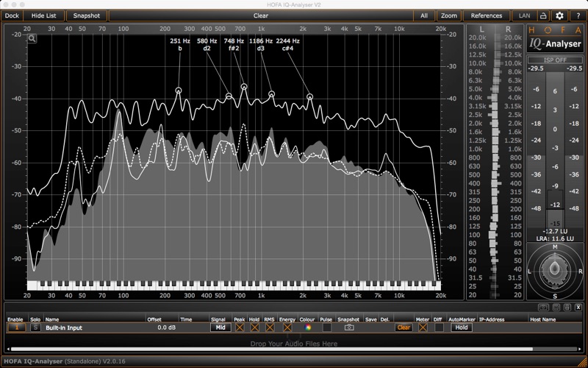Solo the Built-in Input track
Viewport: 588px width, 368px height.
pyautogui.click(x=35, y=328)
